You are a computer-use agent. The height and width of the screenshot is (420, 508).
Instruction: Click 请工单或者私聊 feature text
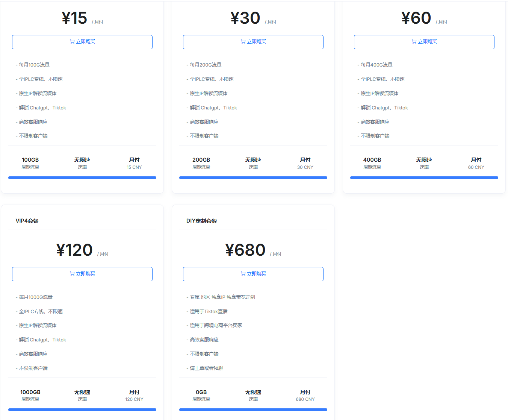click(x=206, y=368)
